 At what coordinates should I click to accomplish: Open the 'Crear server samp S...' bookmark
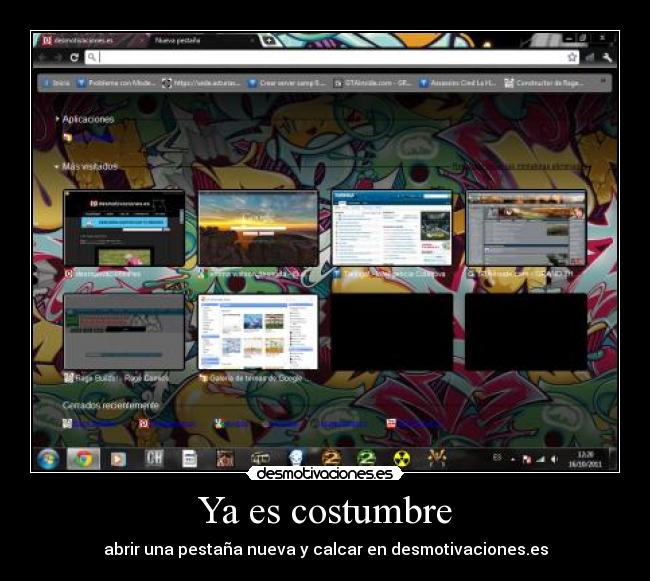tap(287, 83)
